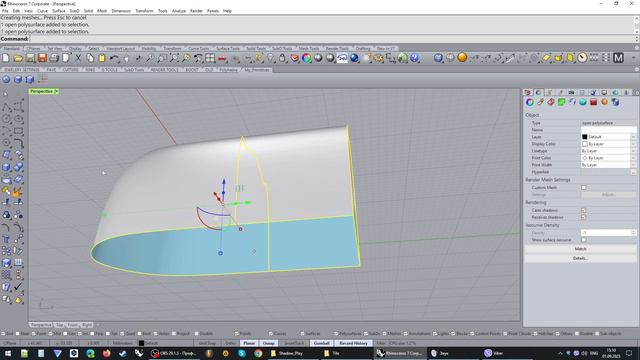Click the Undo arrow icon
This screenshot has height=360, width=640.
point(114,58)
